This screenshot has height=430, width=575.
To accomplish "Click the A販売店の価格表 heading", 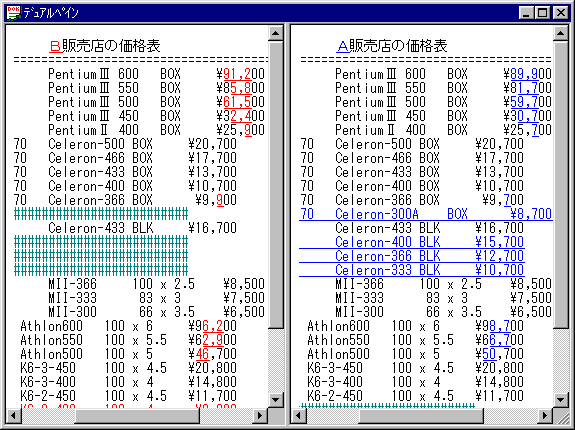I will point(392,46).
